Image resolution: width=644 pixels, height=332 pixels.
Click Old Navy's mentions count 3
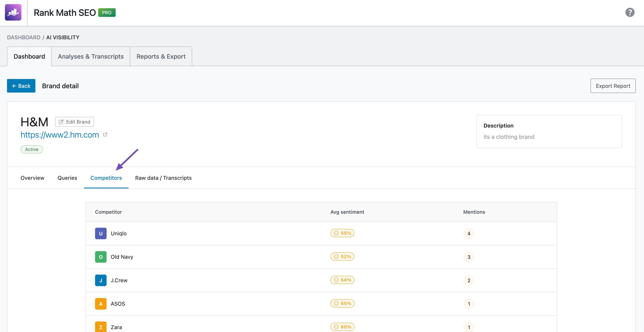(x=469, y=257)
